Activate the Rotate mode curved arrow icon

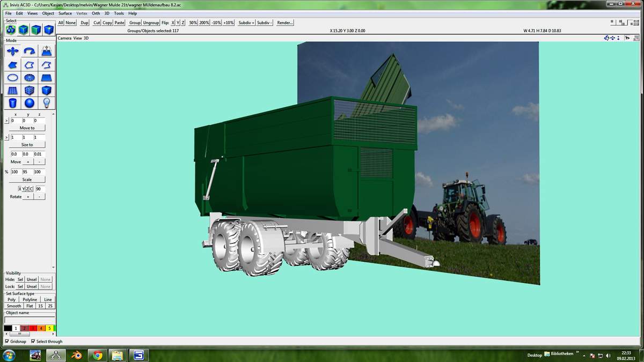tap(30, 51)
